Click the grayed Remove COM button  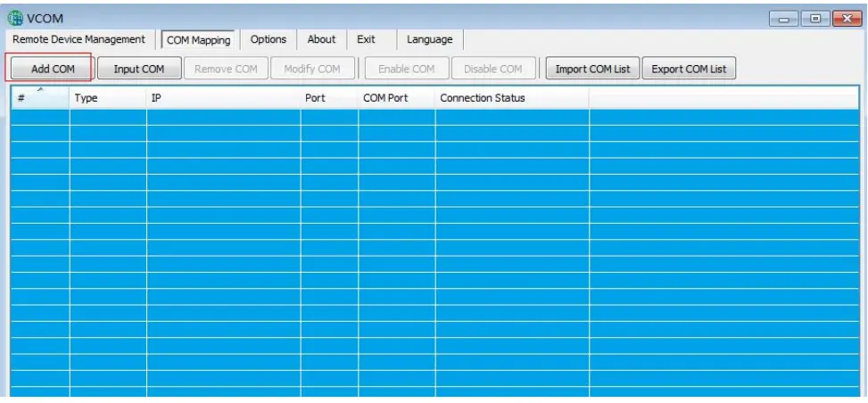[x=226, y=69]
